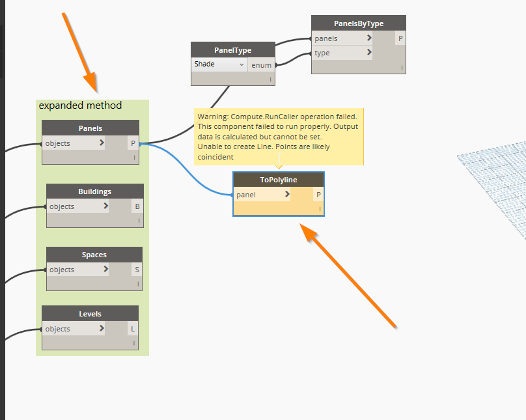Open the Shade enum dropdown on PanelType
The width and height of the screenshot is (526, 420).
click(x=218, y=64)
